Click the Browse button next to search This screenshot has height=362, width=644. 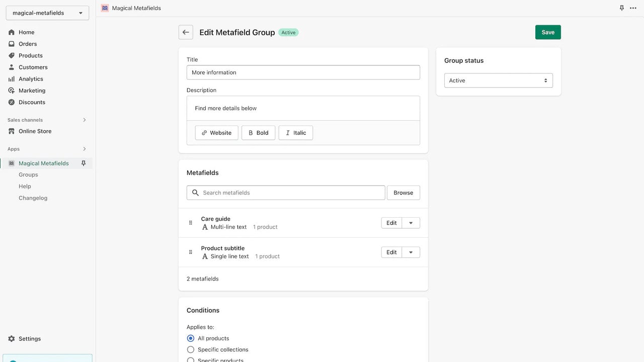point(404,193)
